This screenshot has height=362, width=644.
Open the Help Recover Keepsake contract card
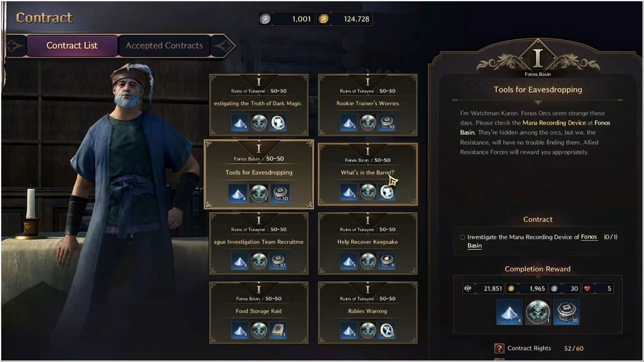pos(368,243)
